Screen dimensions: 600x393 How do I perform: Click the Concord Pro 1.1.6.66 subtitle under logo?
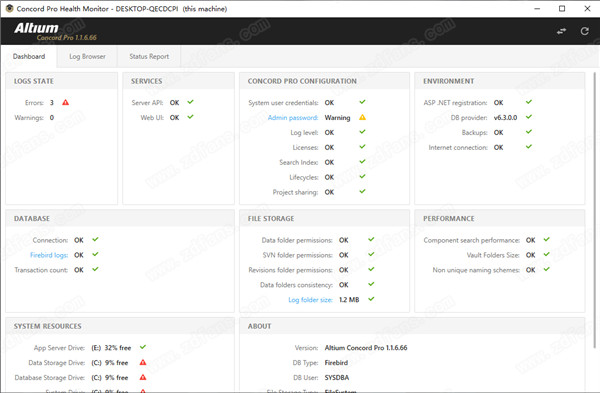[67, 38]
